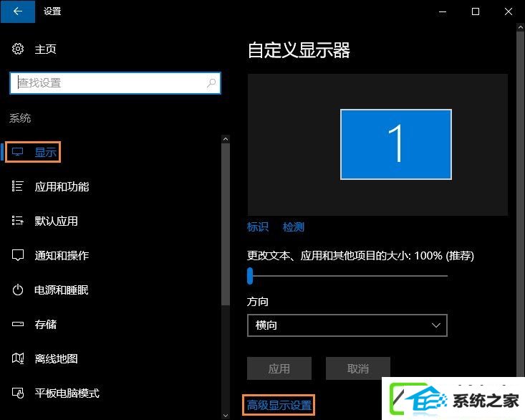Go back with the arrow button
The image size is (525, 420).
click(18, 11)
